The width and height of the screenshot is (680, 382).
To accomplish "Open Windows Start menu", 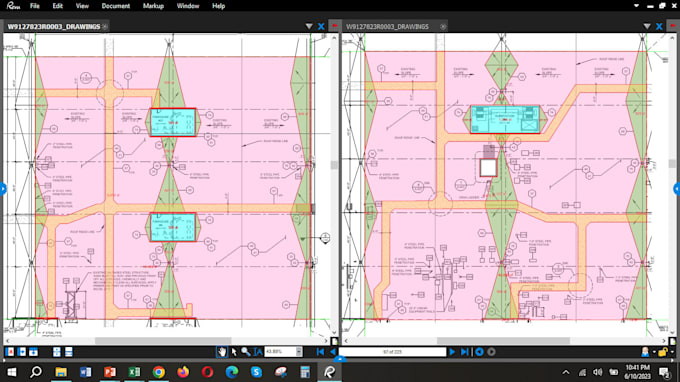I will click(x=12, y=372).
